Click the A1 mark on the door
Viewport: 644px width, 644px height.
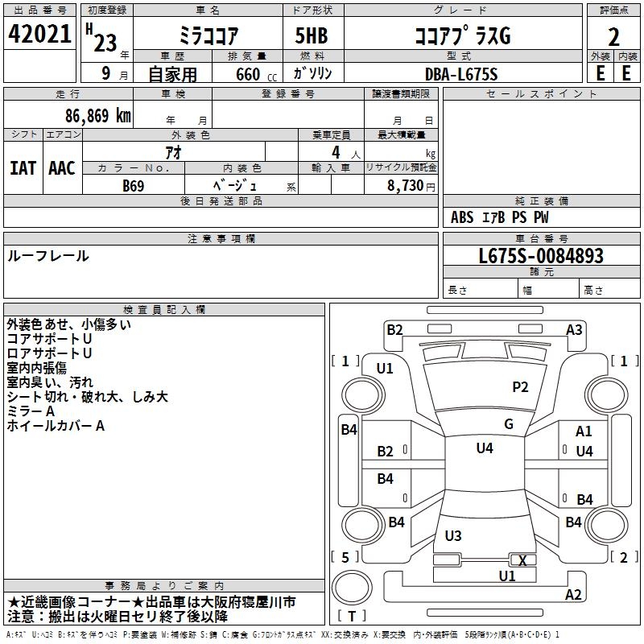click(x=584, y=431)
